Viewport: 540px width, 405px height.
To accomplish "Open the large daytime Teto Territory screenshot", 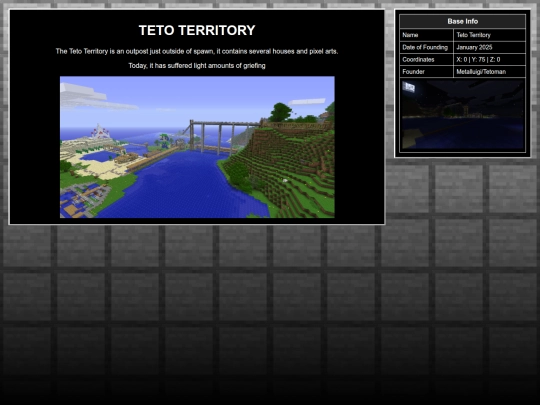I will pos(197,147).
